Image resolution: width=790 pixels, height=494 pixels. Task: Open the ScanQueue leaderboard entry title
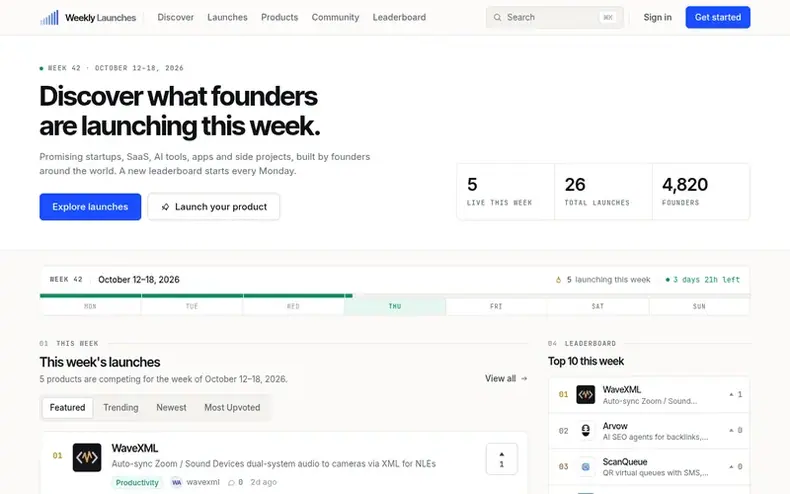(x=625, y=462)
